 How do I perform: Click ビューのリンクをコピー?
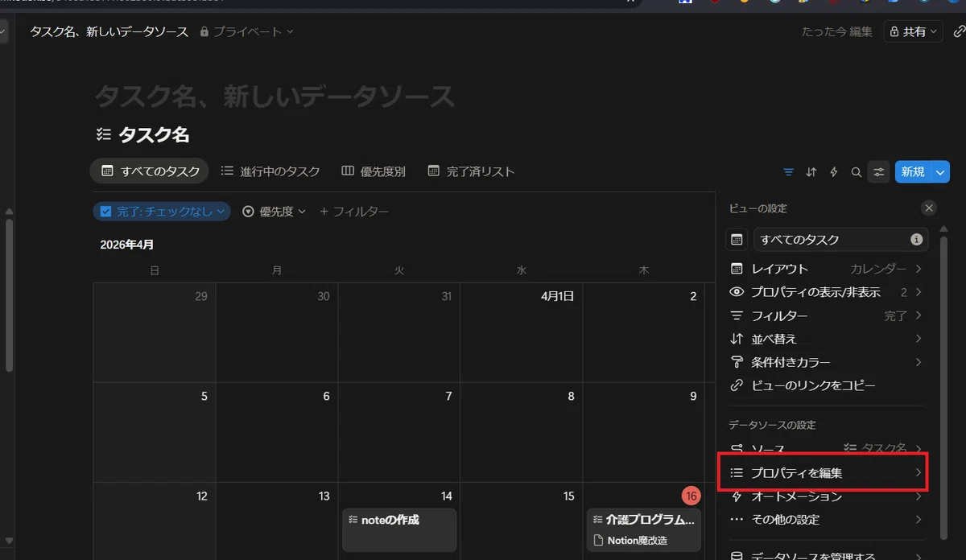[x=826, y=385]
